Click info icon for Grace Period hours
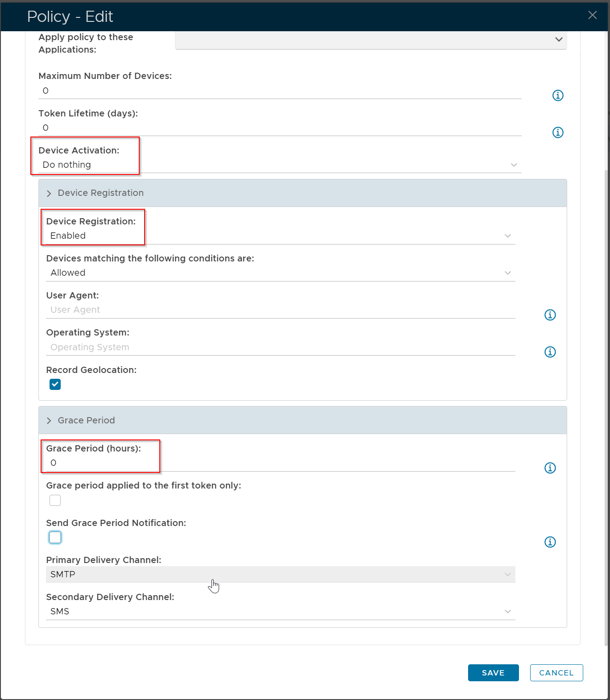Screen dimensions: 610x700 point(550,468)
